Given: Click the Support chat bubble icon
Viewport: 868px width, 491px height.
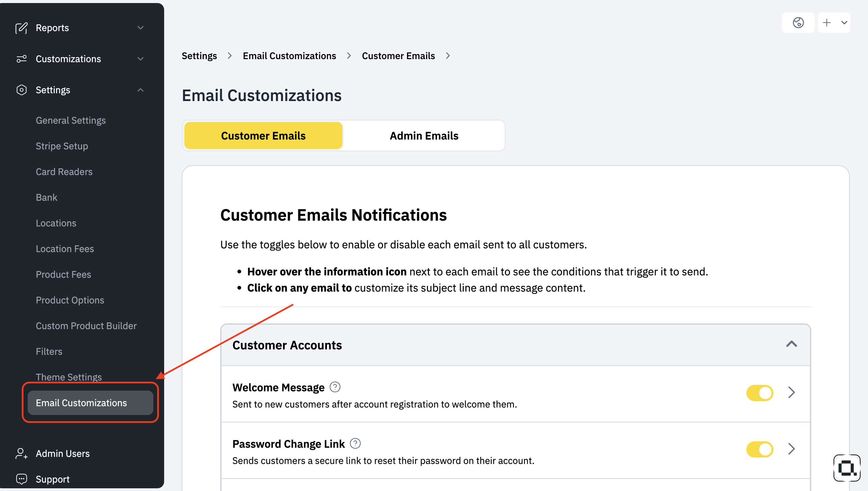Looking at the screenshot, I should coord(22,479).
